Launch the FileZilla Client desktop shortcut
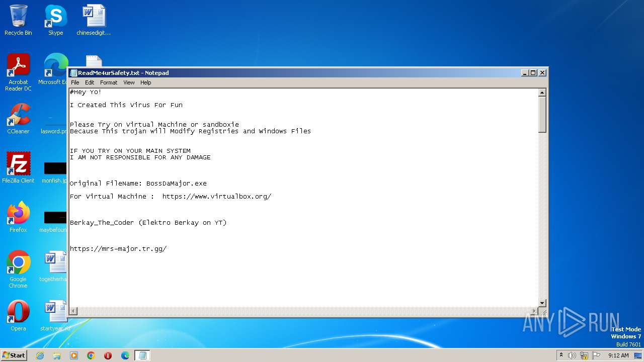The width and height of the screenshot is (644, 362). (x=18, y=168)
